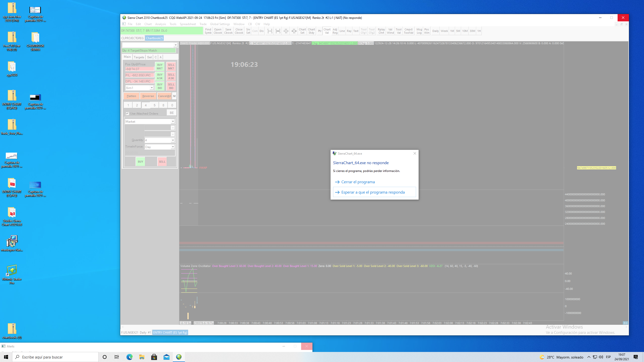The height and width of the screenshot is (362, 644).
Task: Open Microsoft Edge from the taskbar
Action: point(129,357)
